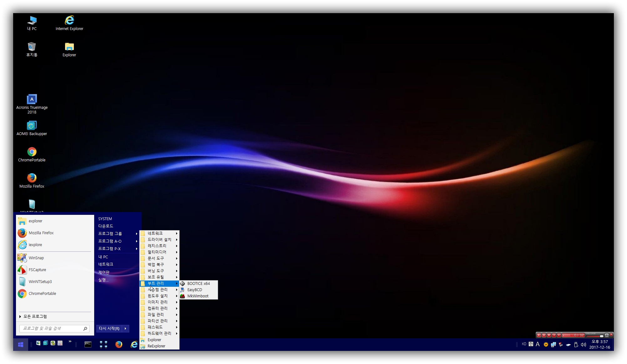Image resolution: width=627 pixels, height=364 pixels.
Task: Click the eject button on mini player
Action: [607, 335]
